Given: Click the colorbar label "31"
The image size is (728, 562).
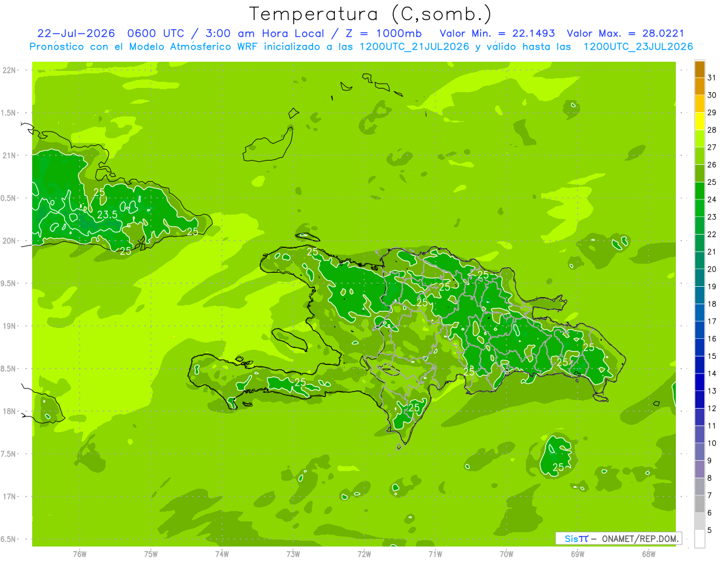Looking at the screenshot, I should pyautogui.click(x=712, y=78).
